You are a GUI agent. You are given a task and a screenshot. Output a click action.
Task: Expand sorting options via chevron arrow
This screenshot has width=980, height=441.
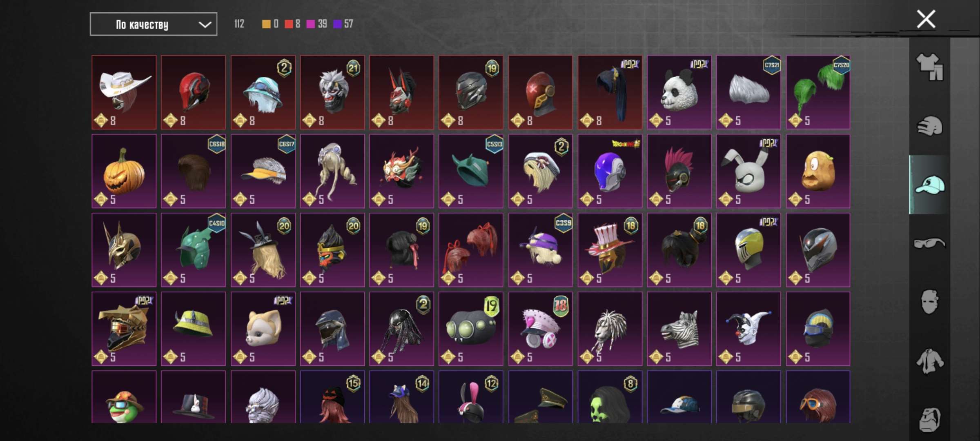click(x=205, y=25)
